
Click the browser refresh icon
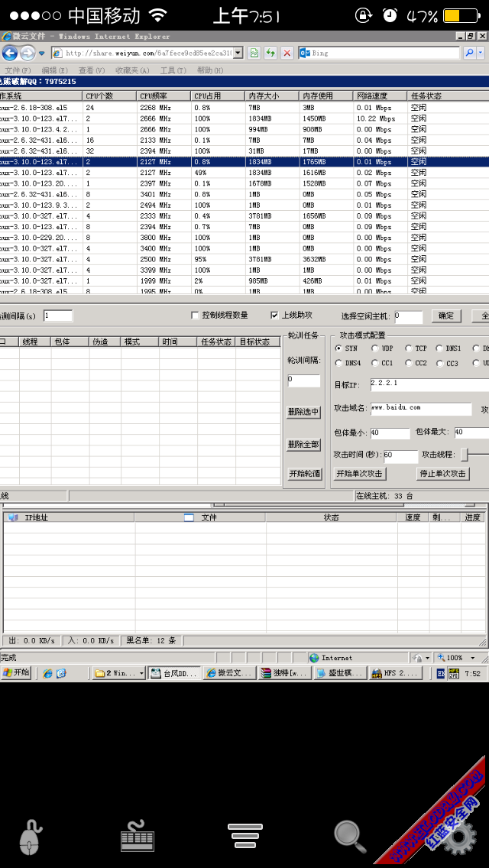pyautogui.click(x=270, y=53)
